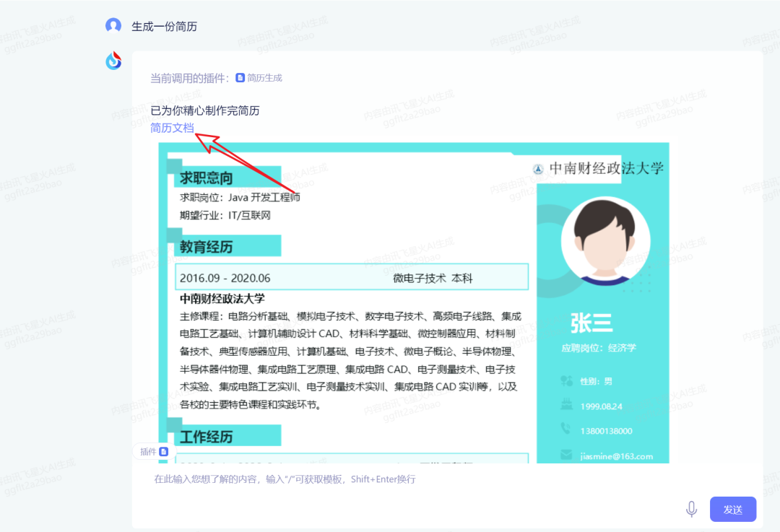Click the Spark AI assistant avatar

(113, 61)
